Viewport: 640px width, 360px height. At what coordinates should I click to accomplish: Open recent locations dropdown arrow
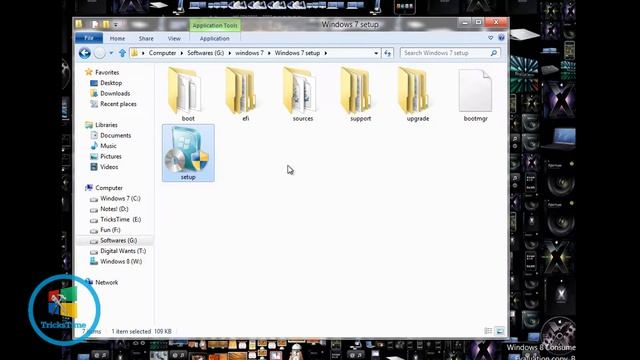[111, 53]
